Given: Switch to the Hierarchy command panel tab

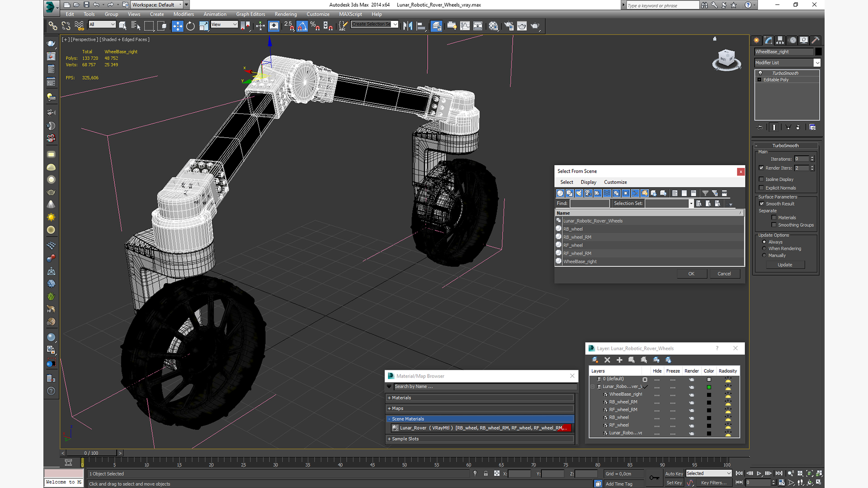Looking at the screenshot, I should tap(780, 40).
